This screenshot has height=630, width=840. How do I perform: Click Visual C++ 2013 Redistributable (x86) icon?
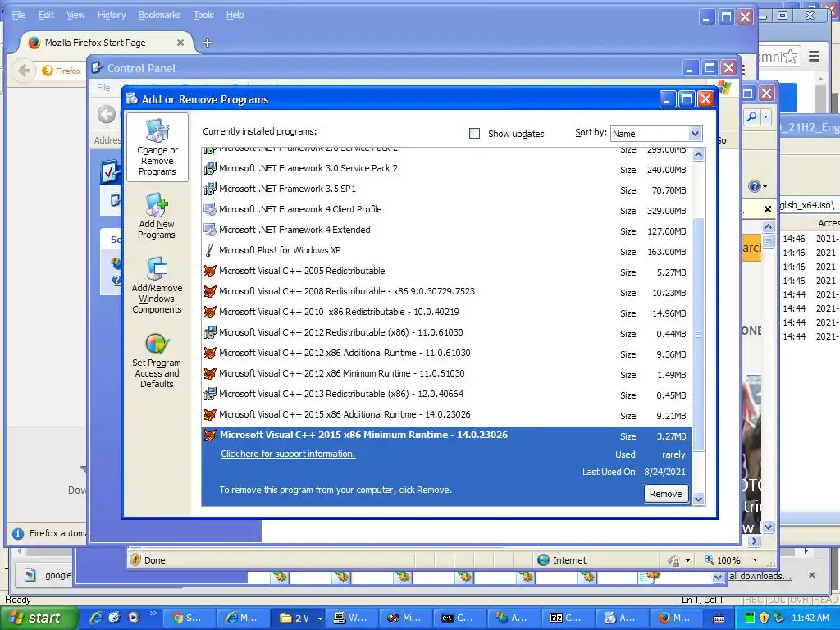[210, 395]
